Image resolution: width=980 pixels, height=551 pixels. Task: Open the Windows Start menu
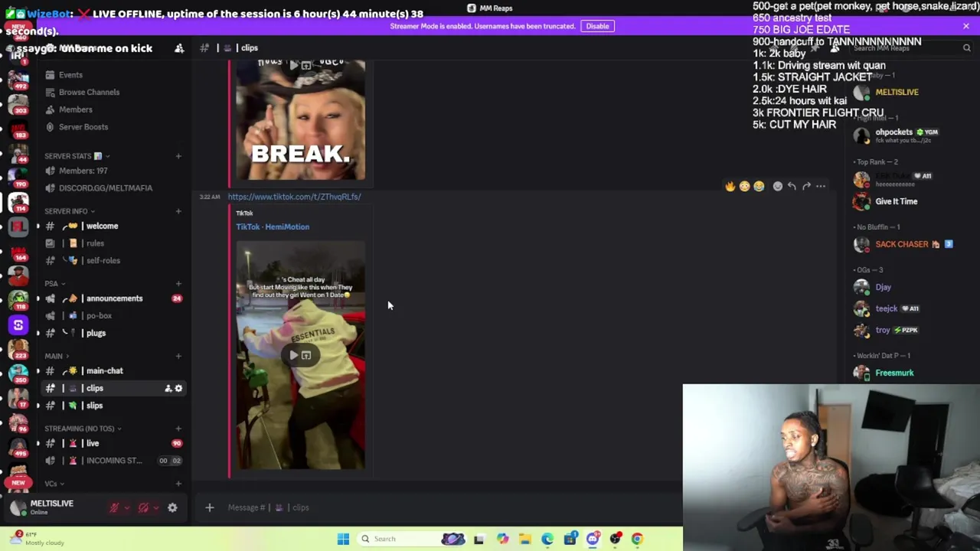pos(343,539)
